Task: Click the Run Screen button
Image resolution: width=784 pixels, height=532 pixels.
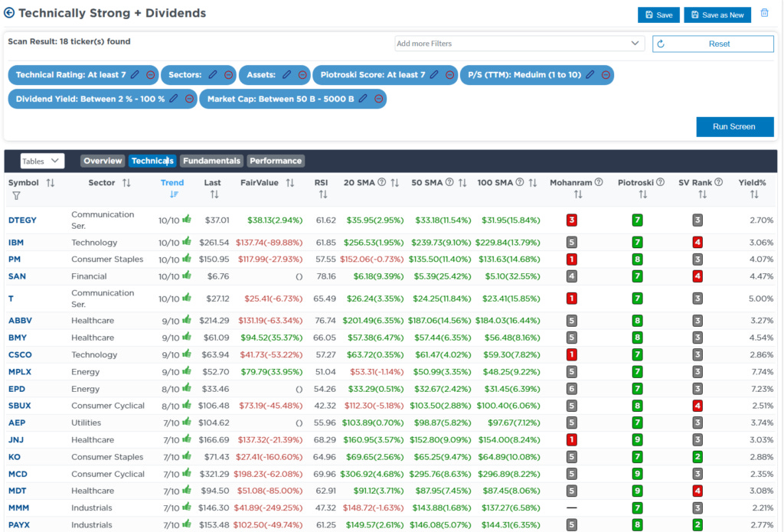Action: 734,127
